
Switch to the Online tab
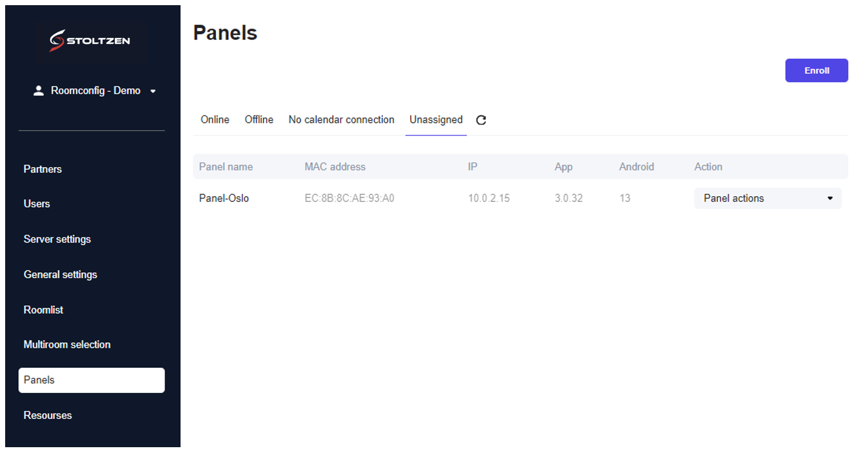point(215,120)
